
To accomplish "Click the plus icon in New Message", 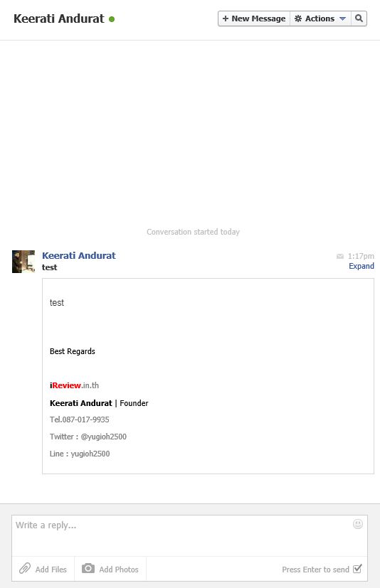I will tap(226, 18).
